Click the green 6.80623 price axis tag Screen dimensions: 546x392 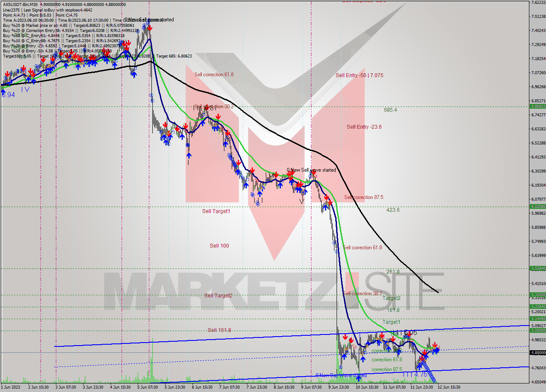537,106
